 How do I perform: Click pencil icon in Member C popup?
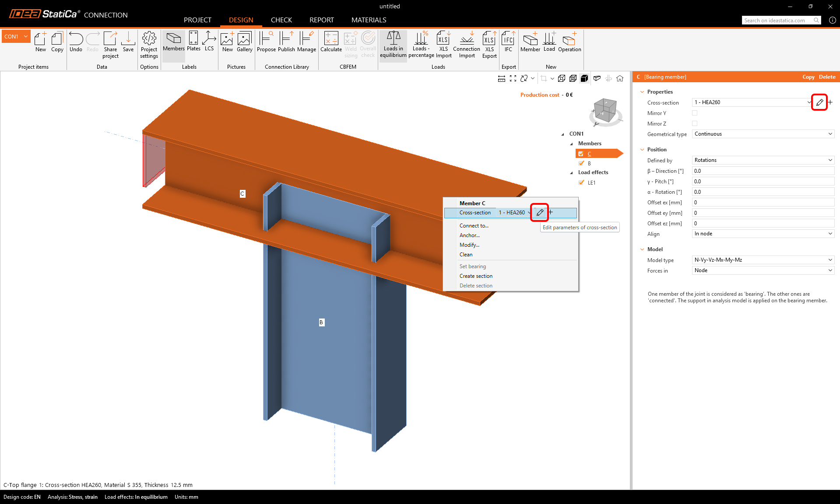540,213
